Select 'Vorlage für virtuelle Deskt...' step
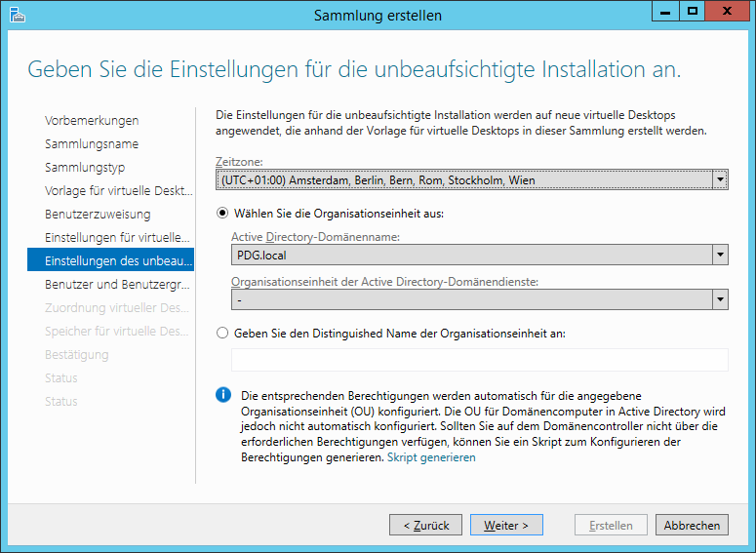 [112, 190]
